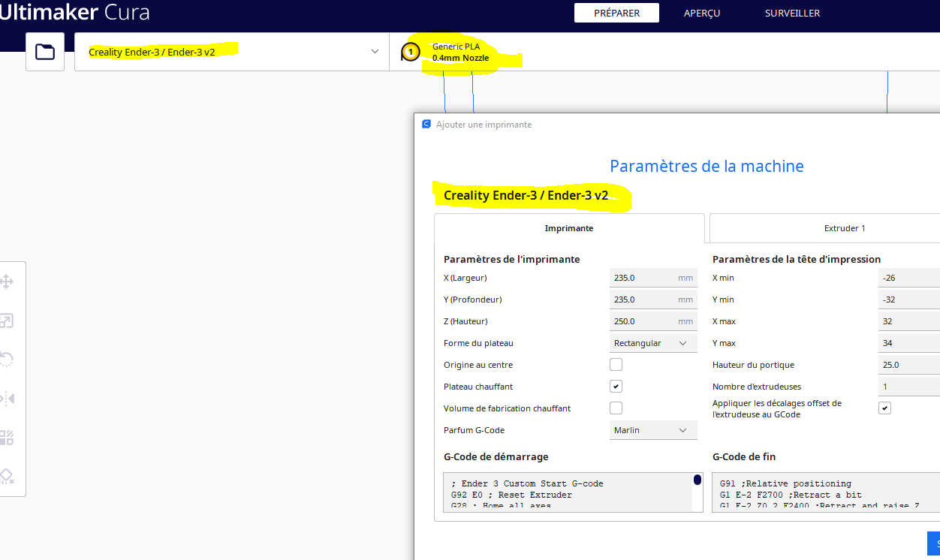Enable the Origine au centre checkbox
The height and width of the screenshot is (560, 940).
[616, 365]
